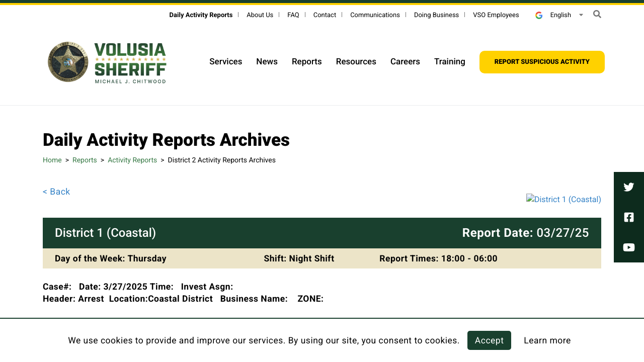Click the Volusia Sheriff star logo
The height and width of the screenshot is (362, 644).
[69, 61]
